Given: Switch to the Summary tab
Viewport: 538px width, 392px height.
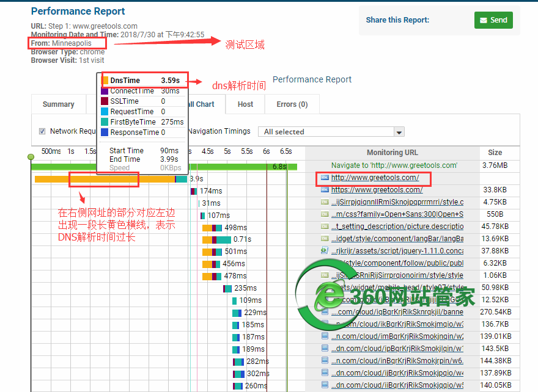Looking at the screenshot, I should coord(58,104).
